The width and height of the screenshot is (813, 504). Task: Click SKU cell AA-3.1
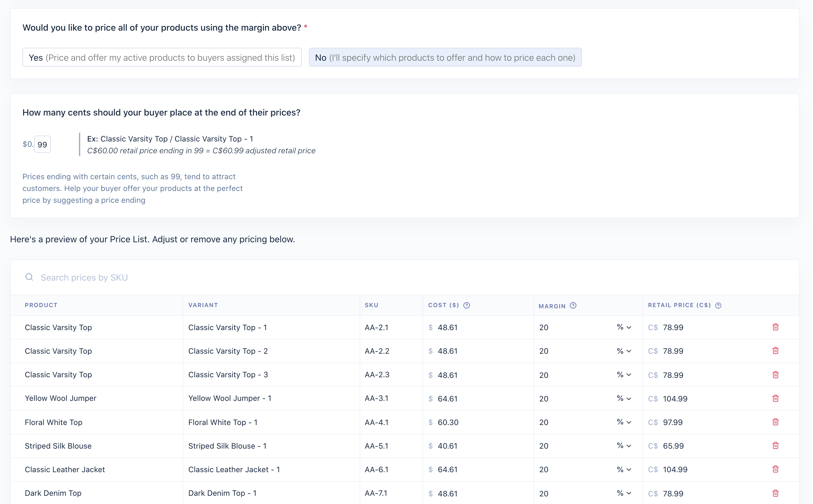coord(376,398)
